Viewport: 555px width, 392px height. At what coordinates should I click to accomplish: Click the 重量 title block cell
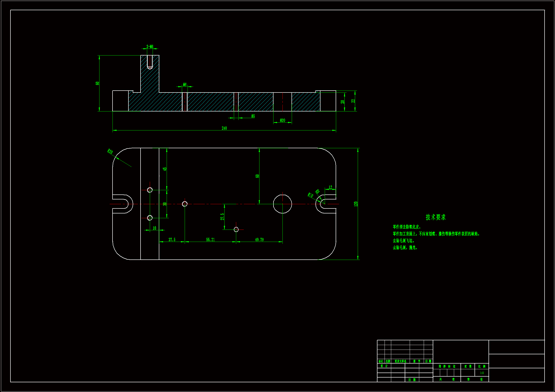pos(468,366)
